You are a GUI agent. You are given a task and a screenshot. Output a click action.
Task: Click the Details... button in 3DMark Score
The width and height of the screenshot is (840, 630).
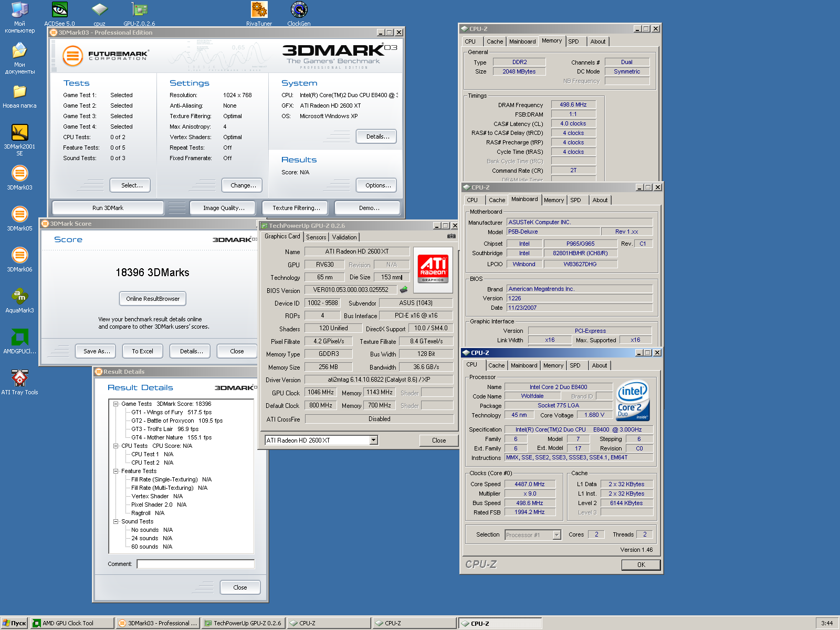pos(191,351)
